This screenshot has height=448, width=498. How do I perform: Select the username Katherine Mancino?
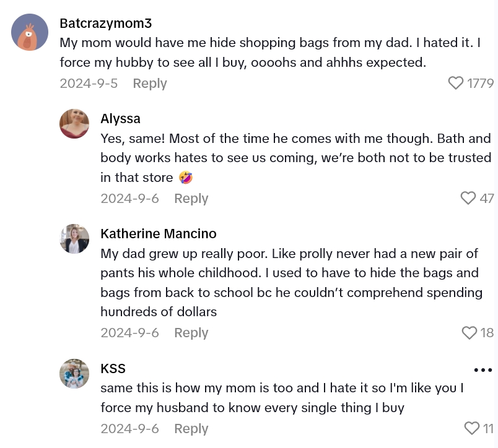159,233
